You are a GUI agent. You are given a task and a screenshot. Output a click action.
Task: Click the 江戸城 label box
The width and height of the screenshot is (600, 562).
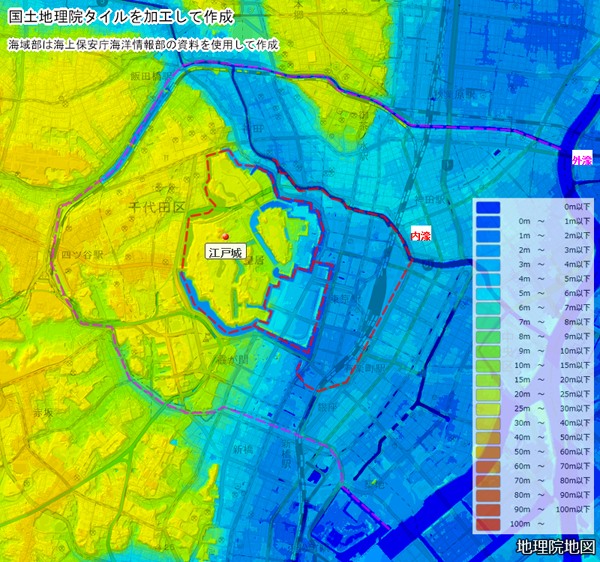[x=225, y=254]
